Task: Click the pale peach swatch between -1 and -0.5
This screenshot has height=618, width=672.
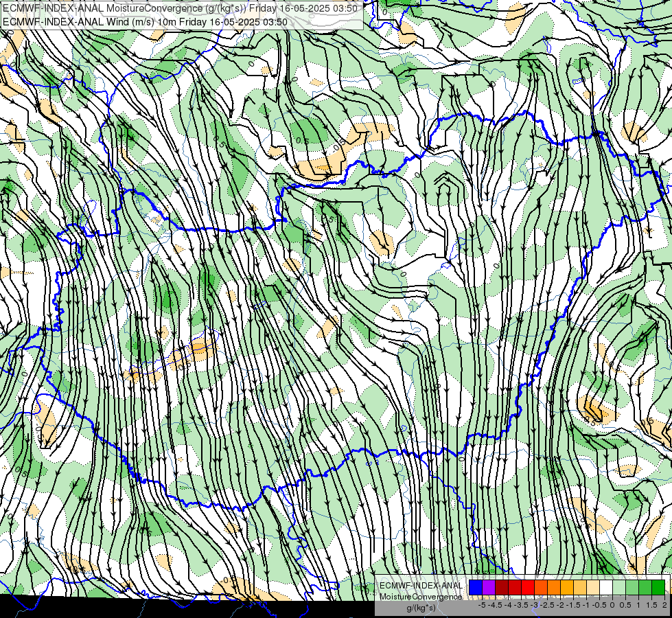Action: pyautogui.click(x=593, y=587)
